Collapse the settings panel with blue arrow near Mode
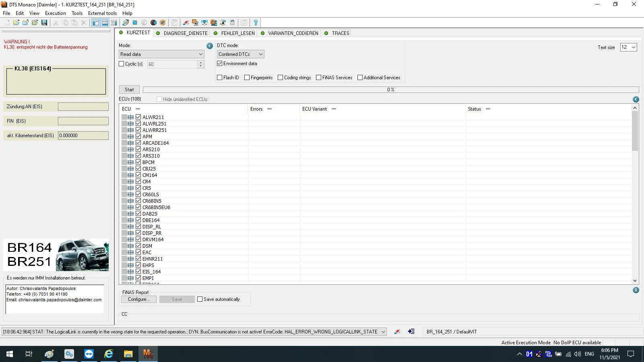 pyautogui.click(x=210, y=46)
